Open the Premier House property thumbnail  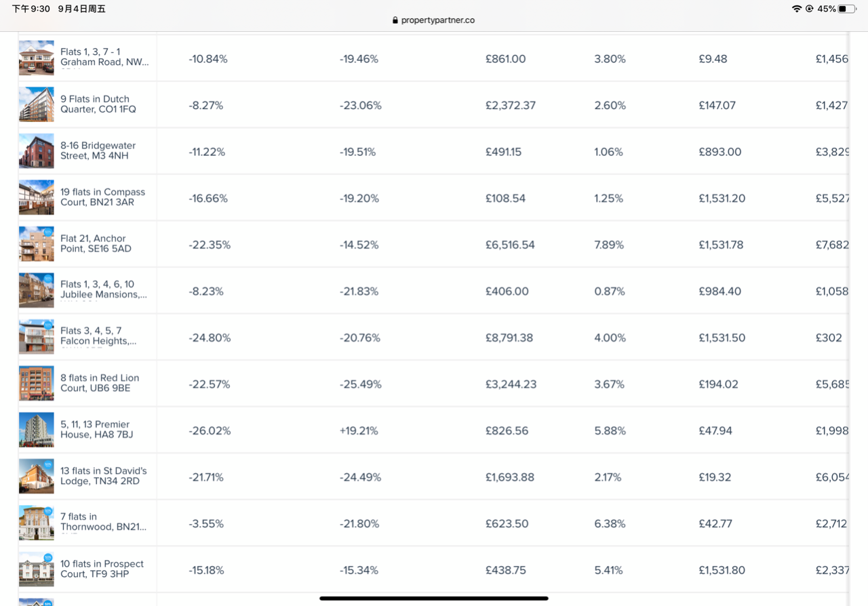[x=37, y=430]
